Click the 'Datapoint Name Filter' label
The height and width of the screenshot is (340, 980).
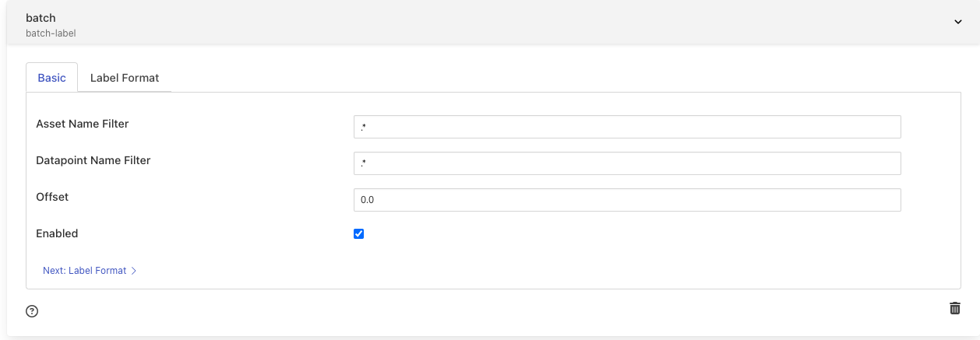(x=93, y=160)
